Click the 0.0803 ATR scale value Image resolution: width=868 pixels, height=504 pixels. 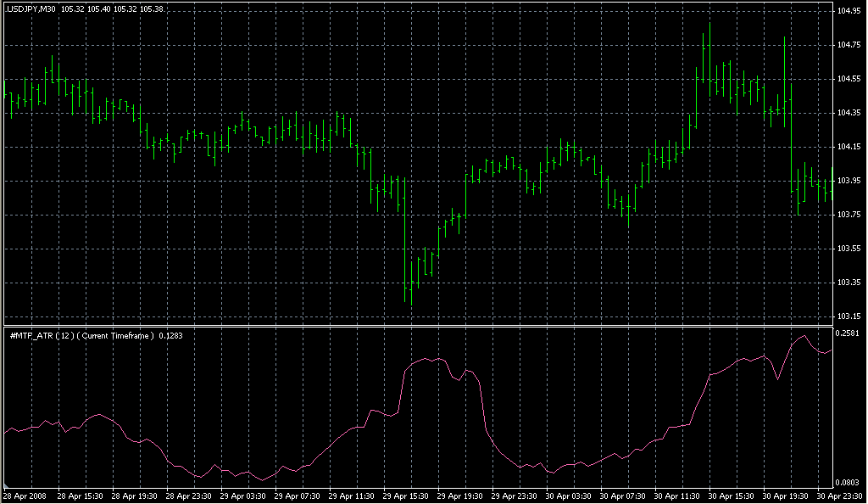[x=849, y=483]
